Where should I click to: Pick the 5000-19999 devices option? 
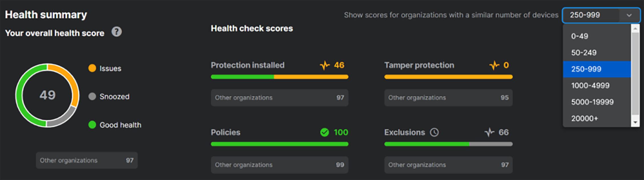coord(592,102)
